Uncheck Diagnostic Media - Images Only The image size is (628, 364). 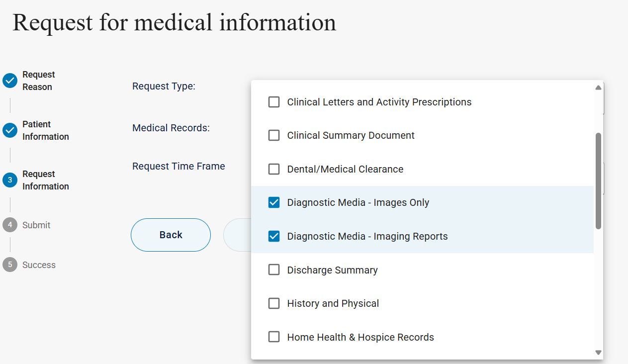[274, 202]
